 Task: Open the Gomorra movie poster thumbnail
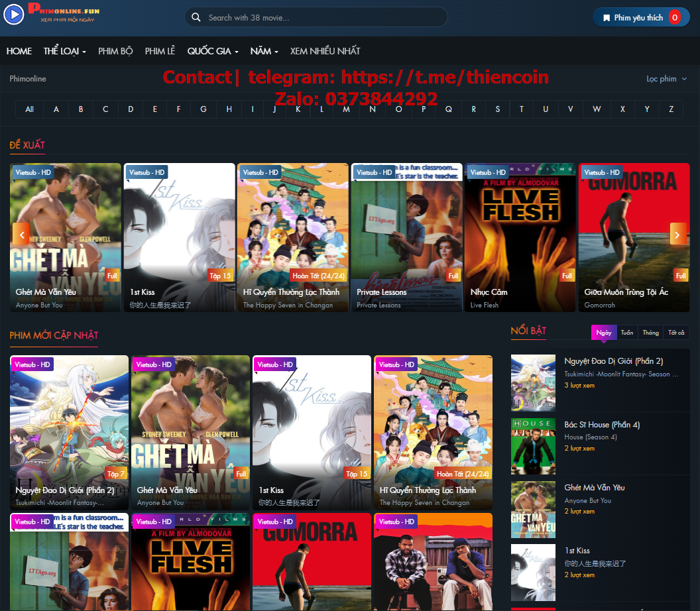tap(312, 562)
